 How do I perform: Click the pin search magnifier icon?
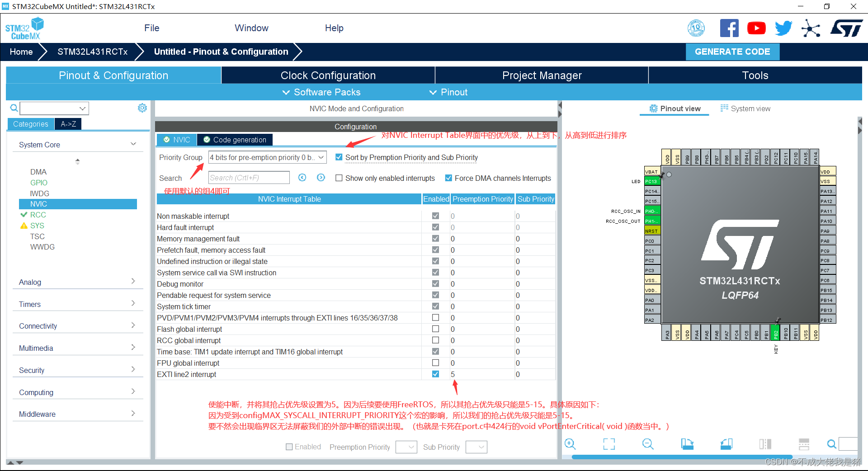coord(831,444)
